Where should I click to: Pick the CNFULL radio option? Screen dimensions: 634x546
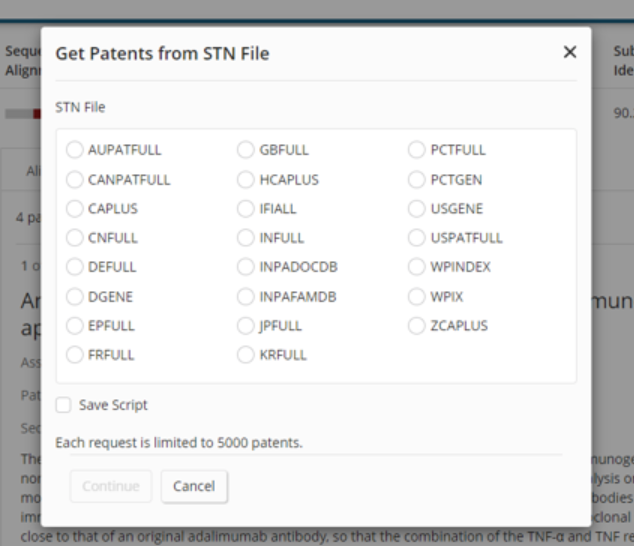point(75,238)
